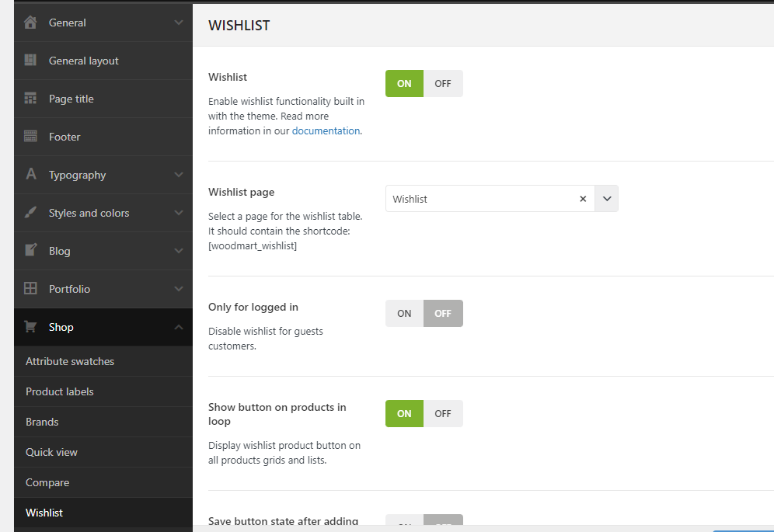Open Attribute swatches submenu item

70,361
